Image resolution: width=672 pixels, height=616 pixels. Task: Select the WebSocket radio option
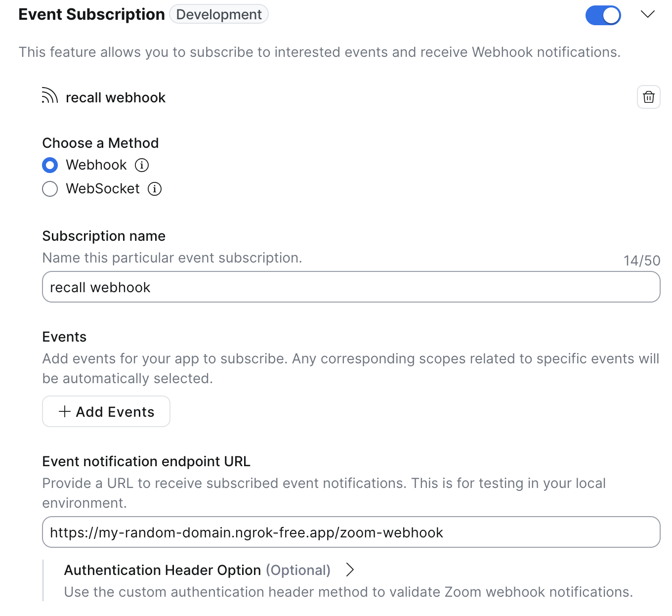[50, 189]
